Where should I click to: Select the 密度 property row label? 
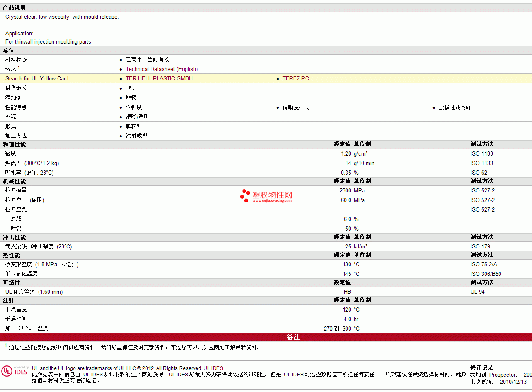click(x=10, y=154)
